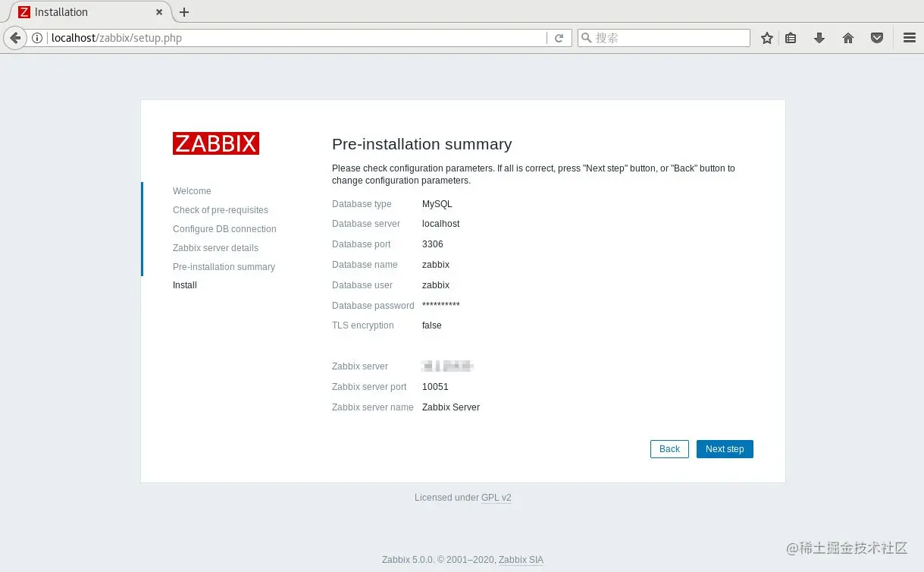924x572 pixels.
Task: Click the blurred Zabbix server value
Action: pos(448,366)
